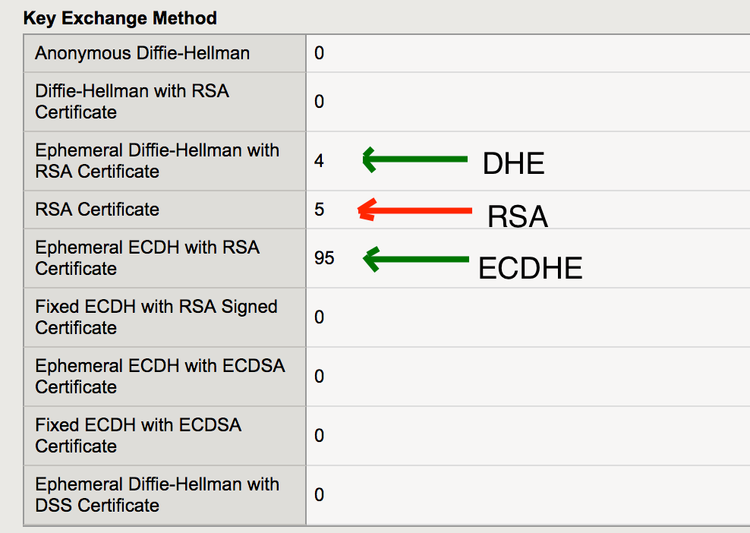The width and height of the screenshot is (750, 533).
Task: Select the RSA Certificate row label
Action: (97, 210)
